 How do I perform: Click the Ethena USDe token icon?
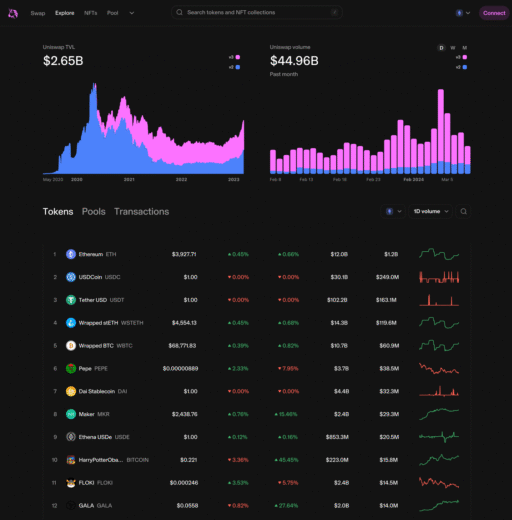[71, 437]
